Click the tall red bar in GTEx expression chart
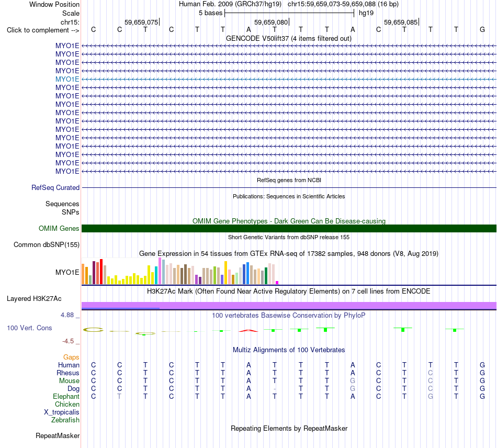 coord(101,272)
